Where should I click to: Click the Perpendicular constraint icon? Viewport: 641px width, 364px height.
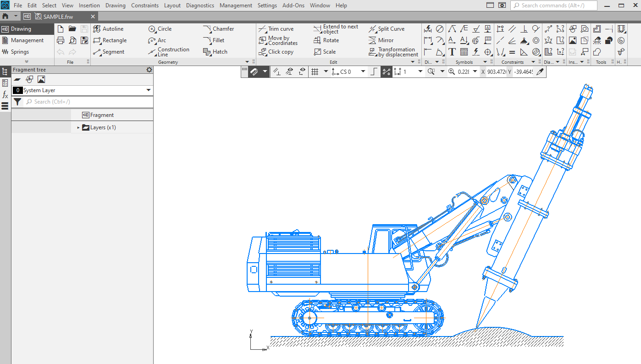pyautogui.click(x=524, y=29)
